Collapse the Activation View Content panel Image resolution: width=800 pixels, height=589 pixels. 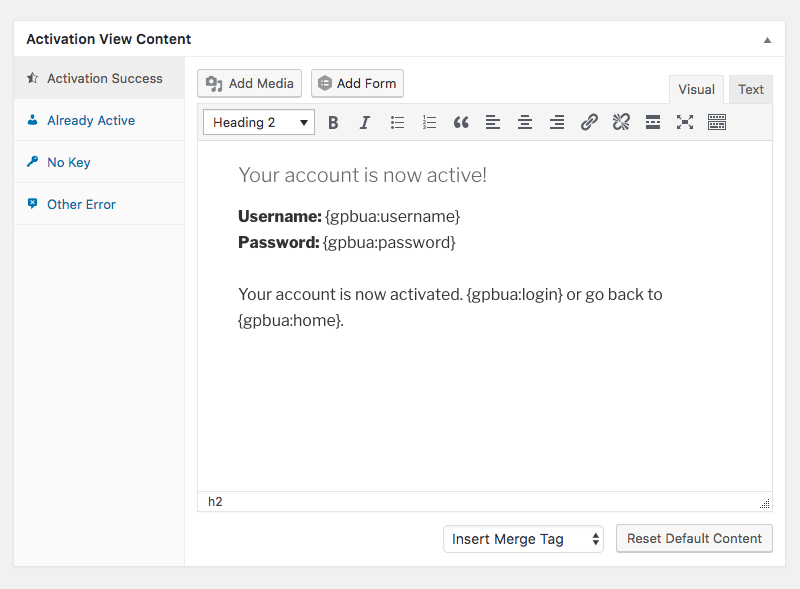coord(767,40)
